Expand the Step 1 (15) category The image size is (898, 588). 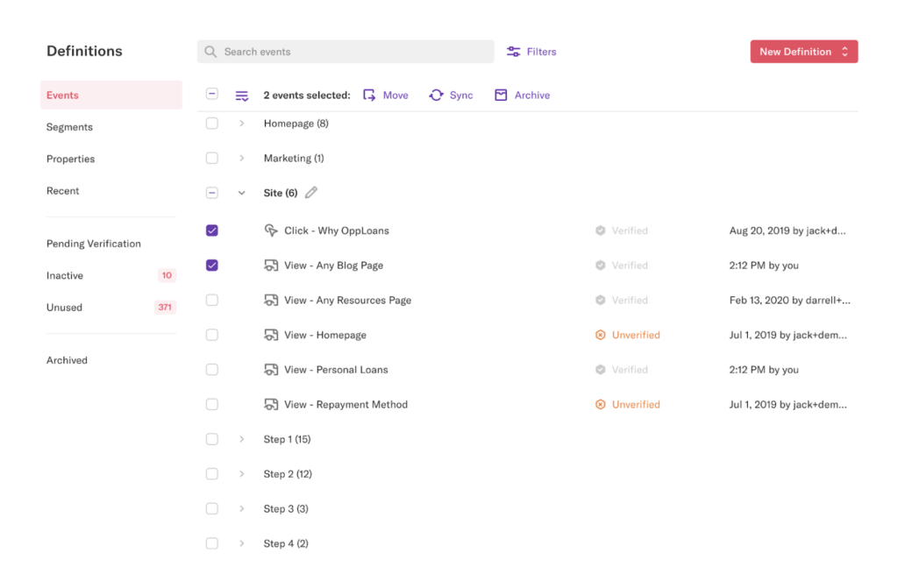[242, 439]
